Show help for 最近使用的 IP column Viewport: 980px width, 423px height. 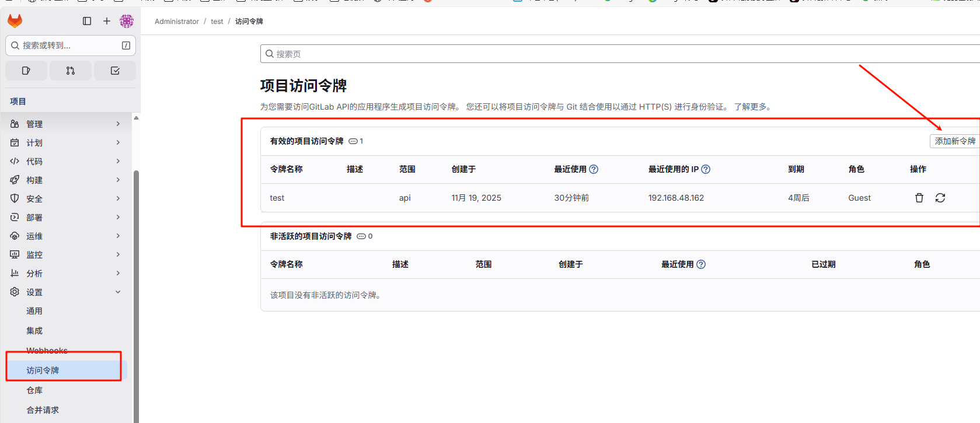[706, 169]
